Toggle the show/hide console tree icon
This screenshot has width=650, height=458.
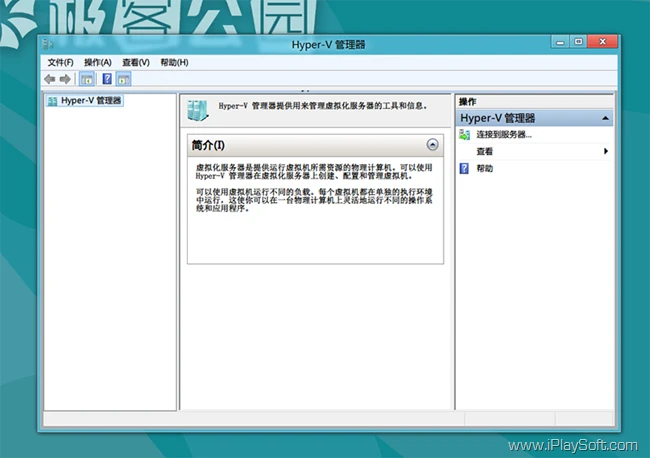click(87, 79)
